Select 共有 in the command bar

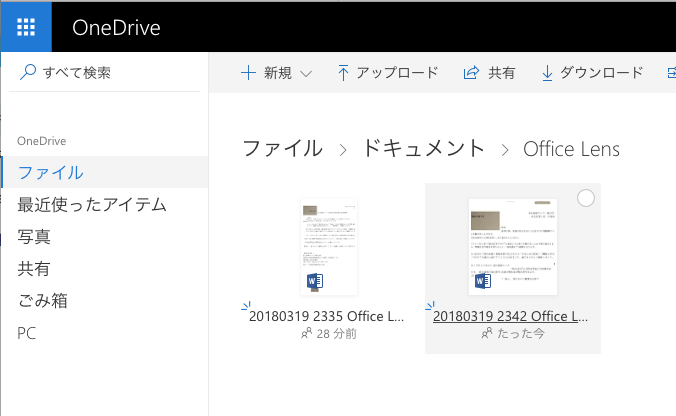[x=501, y=73]
